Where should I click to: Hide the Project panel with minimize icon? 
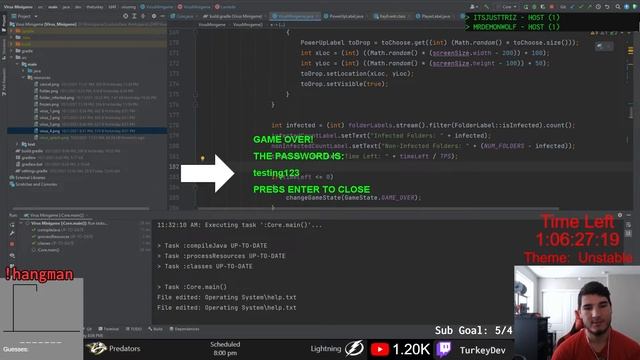point(162,16)
